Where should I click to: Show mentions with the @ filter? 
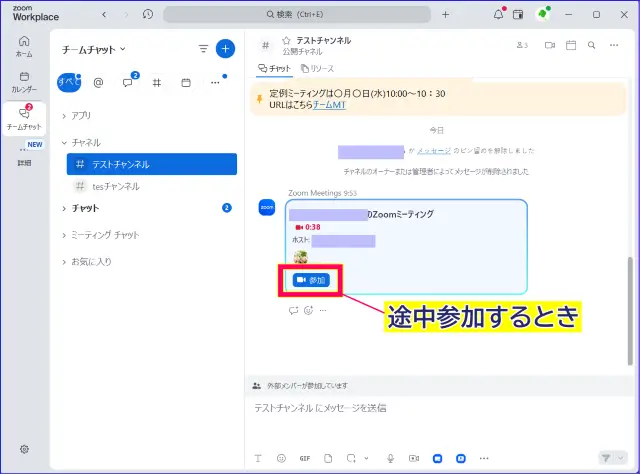coord(98,83)
